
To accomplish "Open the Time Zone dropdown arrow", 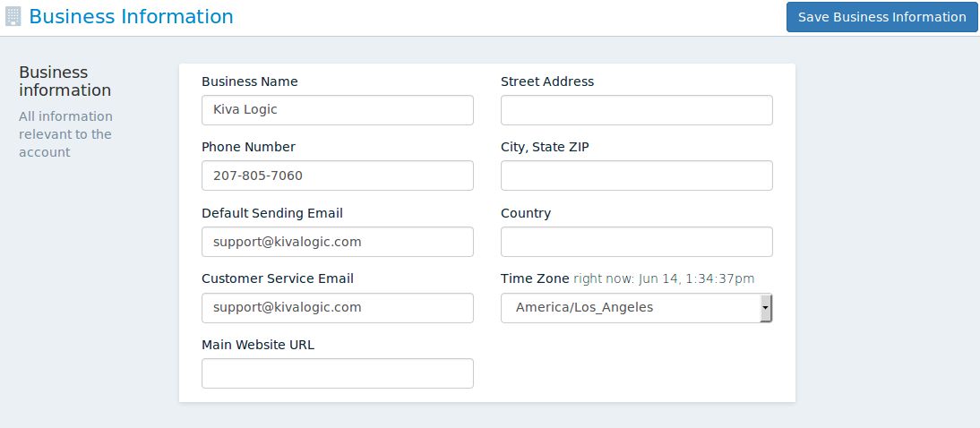I will pos(766,308).
